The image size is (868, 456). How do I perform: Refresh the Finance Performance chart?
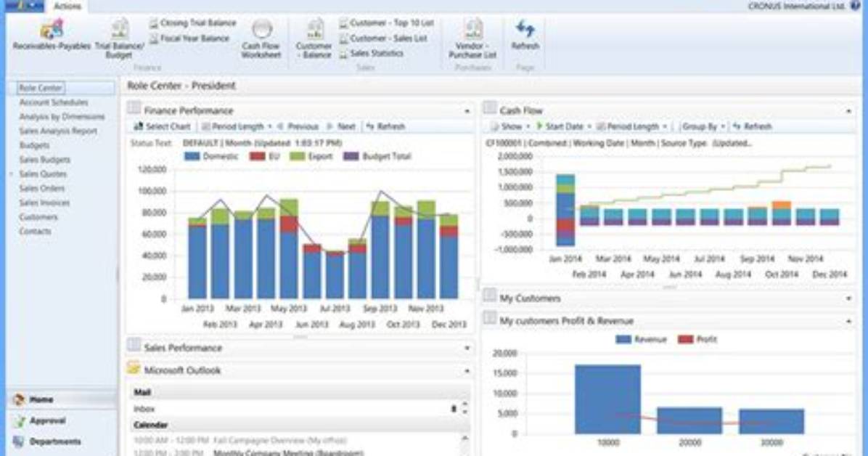(x=386, y=126)
